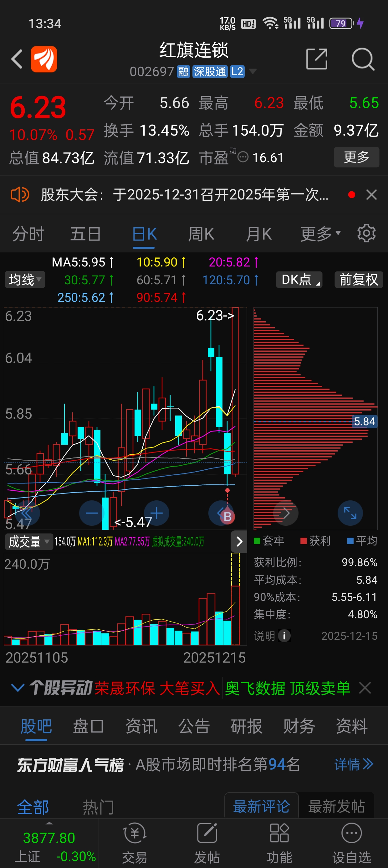Open the 研报 tab
Screen dimensions: 388x868
click(x=247, y=726)
